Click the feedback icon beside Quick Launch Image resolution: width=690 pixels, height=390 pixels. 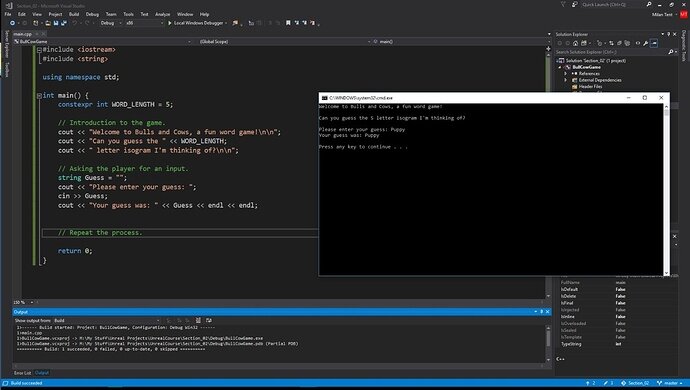coord(575,4)
